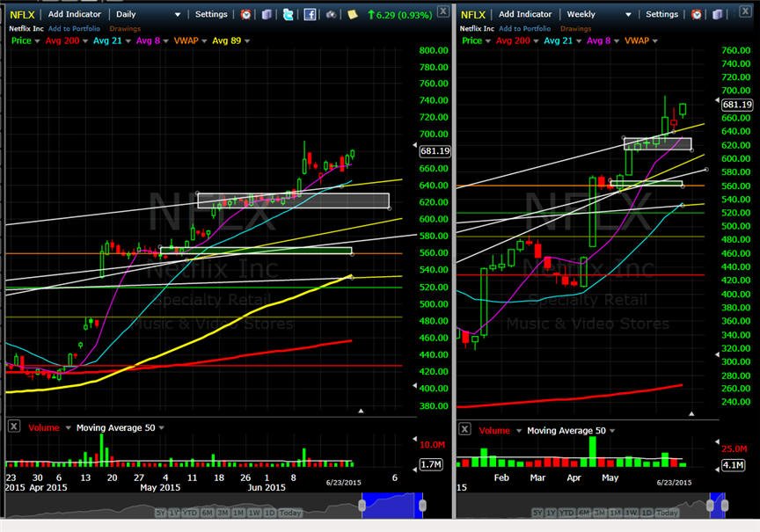Expand the Avg 21 dropdown in Daily chart
Screen dimensions: 760x532
[x=128, y=41]
